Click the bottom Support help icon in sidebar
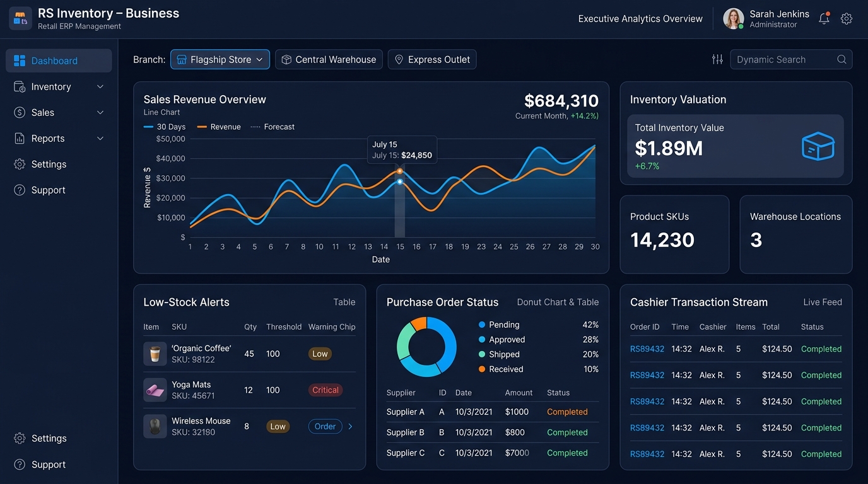The height and width of the screenshot is (484, 868). (x=20, y=464)
